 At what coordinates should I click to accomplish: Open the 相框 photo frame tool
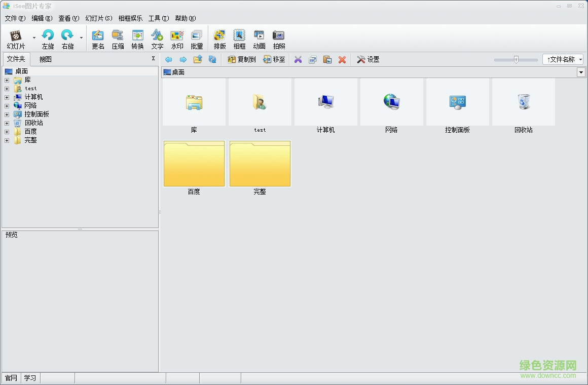click(x=239, y=38)
